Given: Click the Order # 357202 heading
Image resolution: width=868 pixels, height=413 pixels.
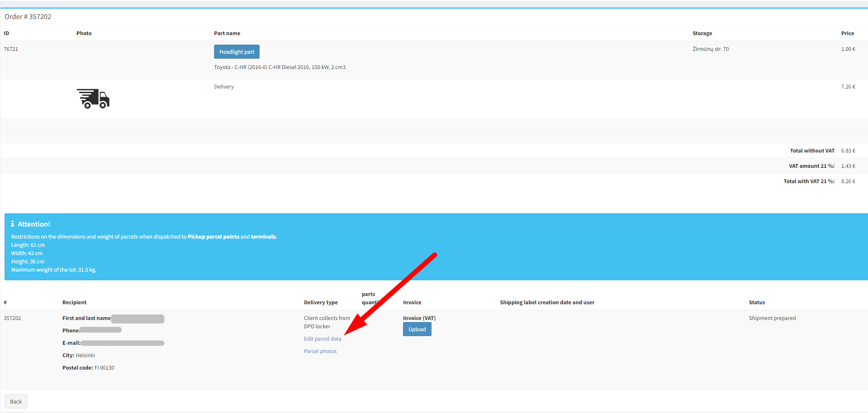Looking at the screenshot, I should 28,17.
